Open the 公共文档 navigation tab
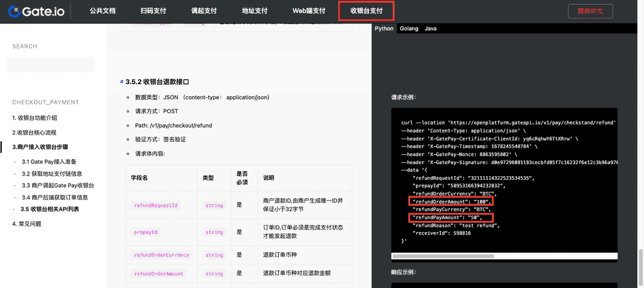Viewport: 644px width, 288px height. tap(103, 11)
